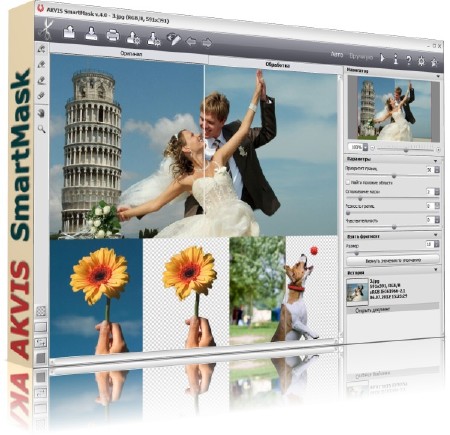Collapse the История panel header arrow
The height and width of the screenshot is (435, 450).
point(436,269)
